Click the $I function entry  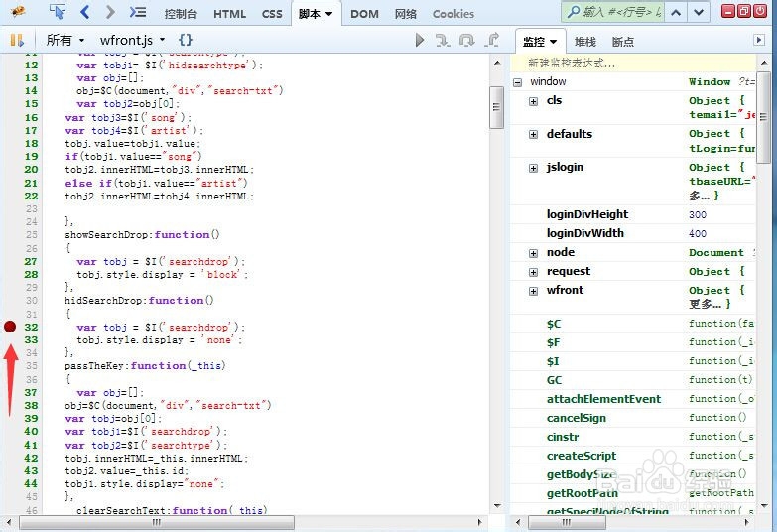tap(553, 361)
